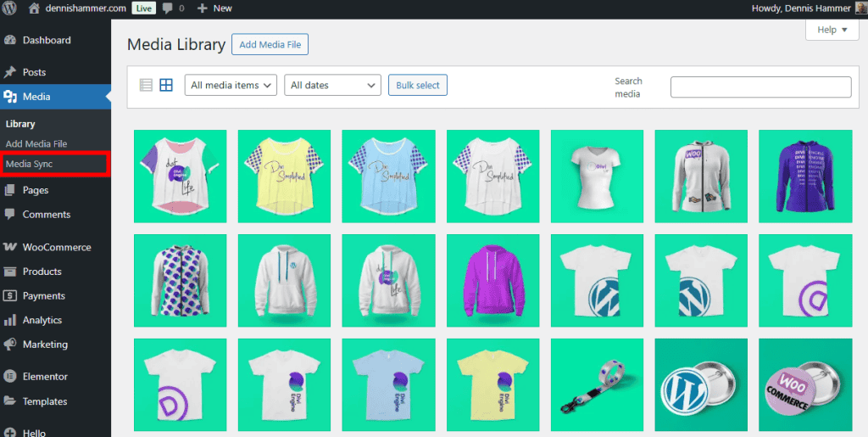Open the All dates dropdown
868x437 pixels.
332,86
